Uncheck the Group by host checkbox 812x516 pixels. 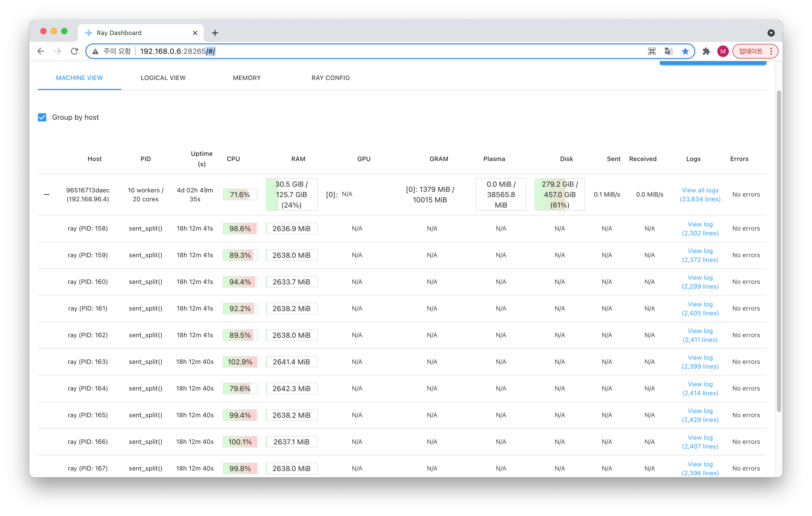point(42,117)
